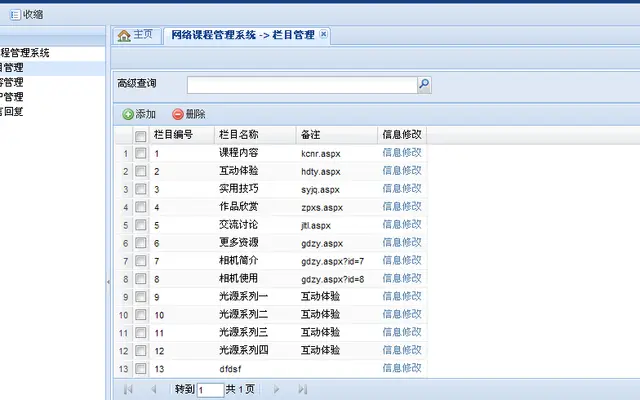Collapse sidebar with splitter arrow handle
This screenshot has width=640, height=400.
click(x=108, y=282)
